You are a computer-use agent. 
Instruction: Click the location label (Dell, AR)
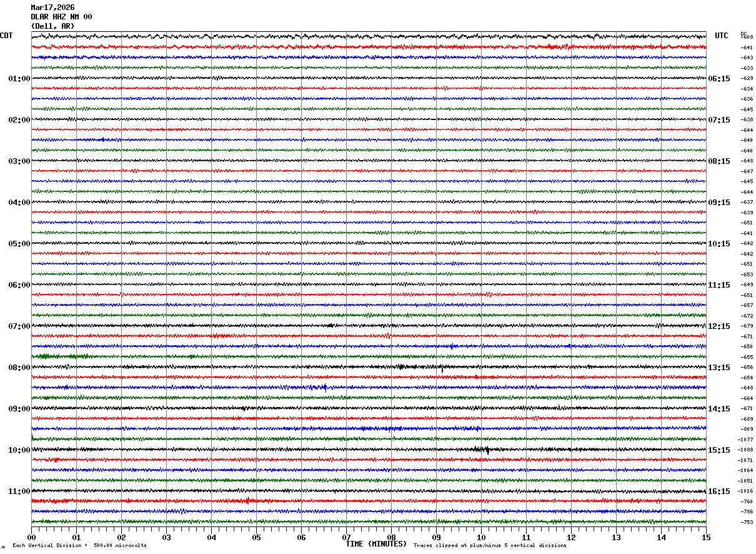[52, 26]
